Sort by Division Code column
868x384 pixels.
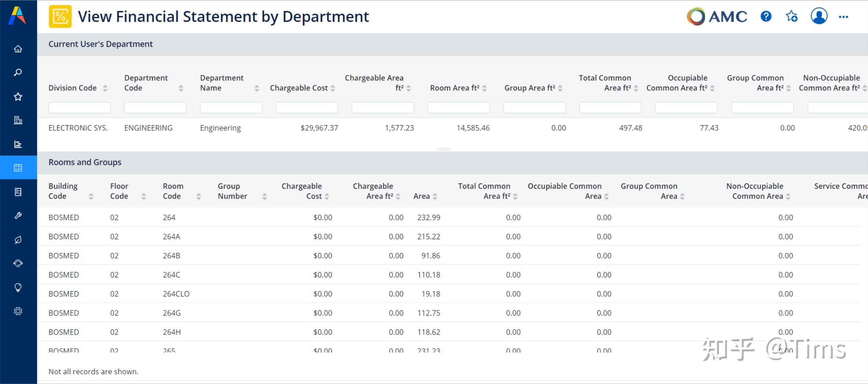[105, 88]
